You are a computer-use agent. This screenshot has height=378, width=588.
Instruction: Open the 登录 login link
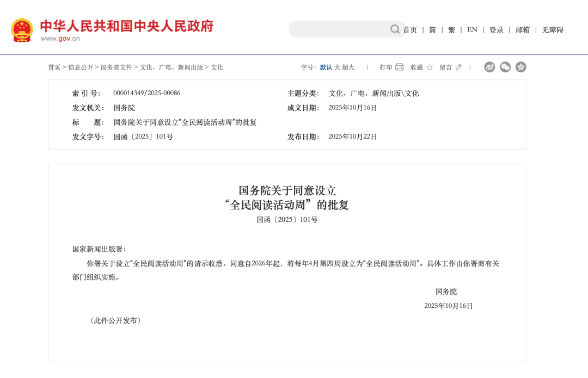point(496,30)
